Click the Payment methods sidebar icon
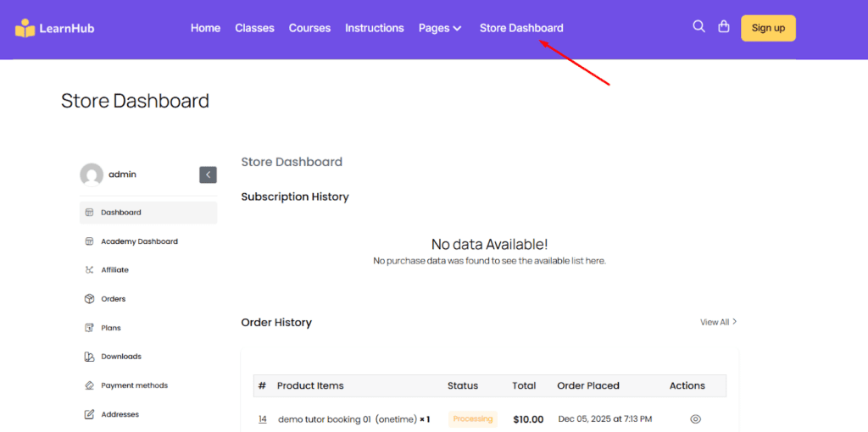The image size is (868, 432). point(89,385)
